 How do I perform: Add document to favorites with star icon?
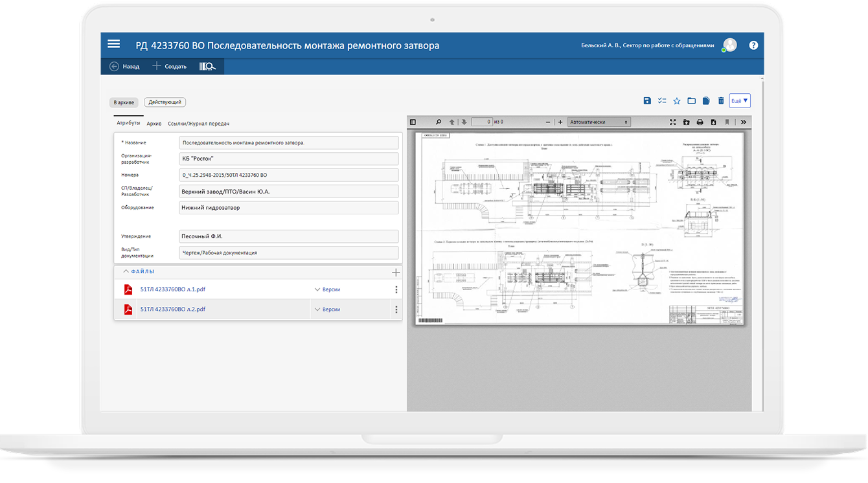click(677, 101)
